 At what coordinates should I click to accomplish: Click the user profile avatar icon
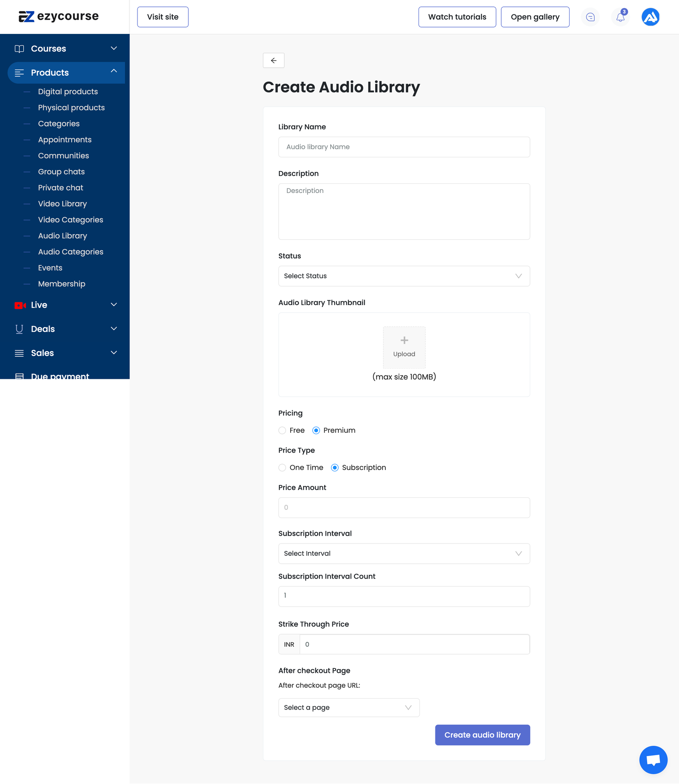coord(650,17)
